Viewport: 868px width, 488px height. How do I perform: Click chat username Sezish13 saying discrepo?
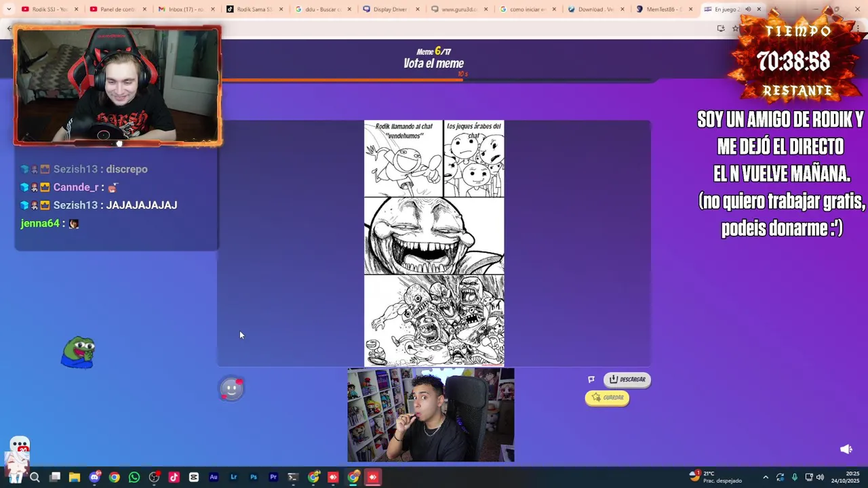[x=75, y=169]
